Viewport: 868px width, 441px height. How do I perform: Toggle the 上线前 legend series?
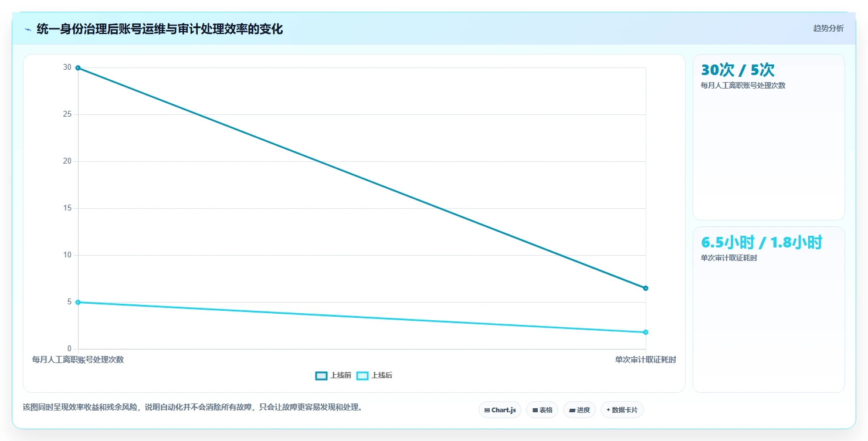click(333, 375)
